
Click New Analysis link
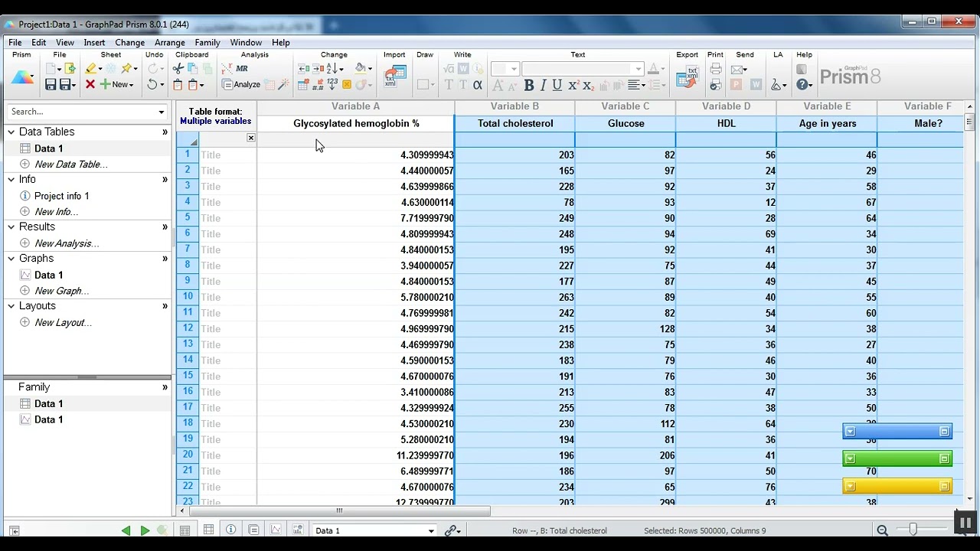[67, 243]
